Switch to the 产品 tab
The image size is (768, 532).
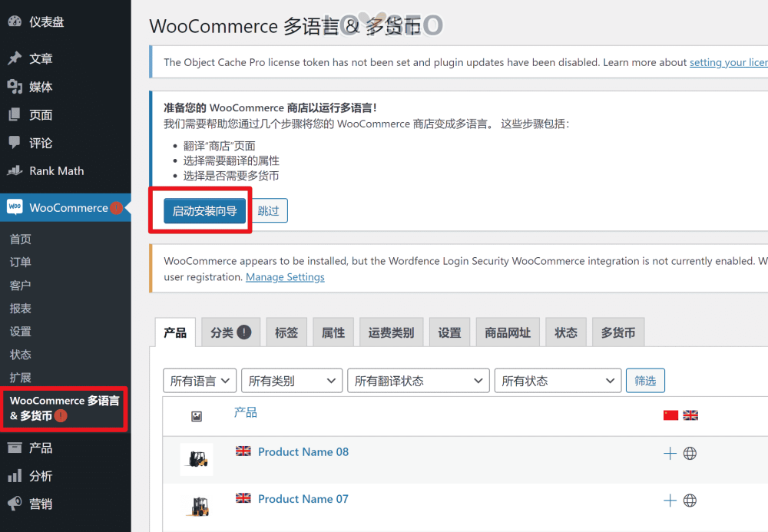(x=175, y=332)
